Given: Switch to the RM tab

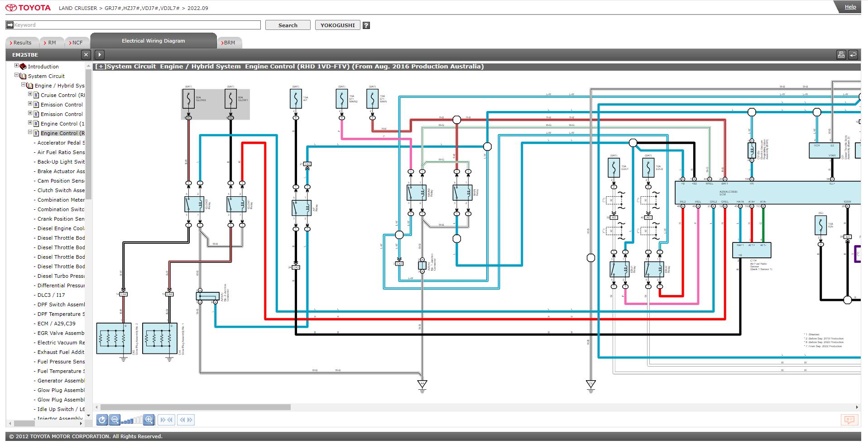Looking at the screenshot, I should click(52, 43).
